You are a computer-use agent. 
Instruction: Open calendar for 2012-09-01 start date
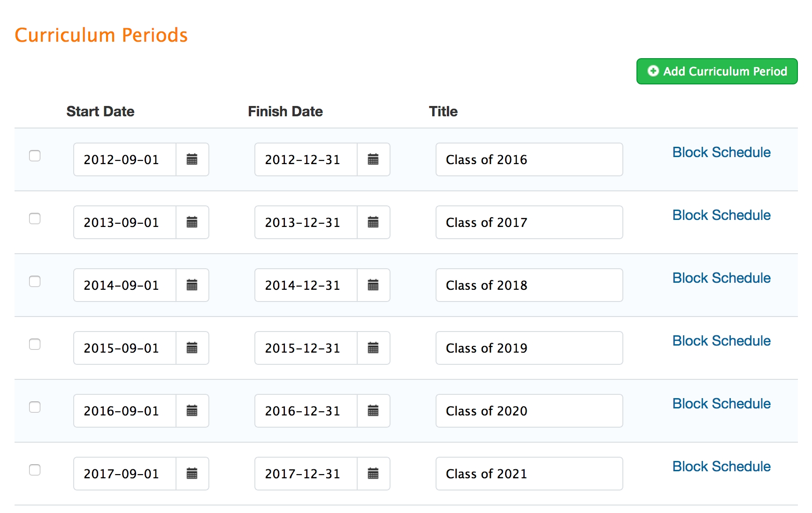click(x=192, y=159)
